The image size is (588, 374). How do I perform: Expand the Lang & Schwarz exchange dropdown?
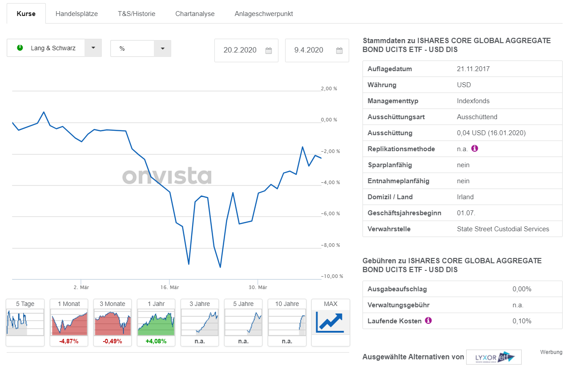pyautogui.click(x=93, y=48)
